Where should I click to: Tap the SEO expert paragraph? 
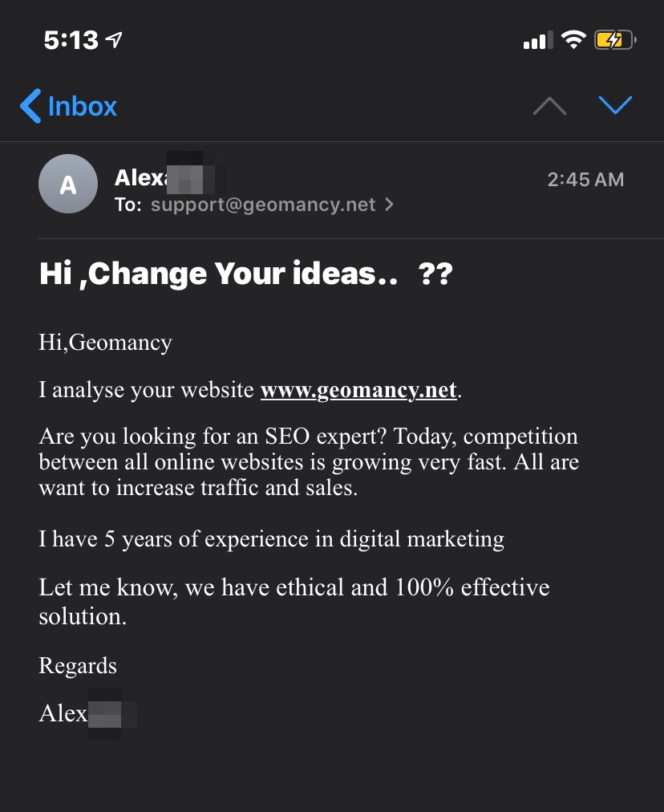308,461
